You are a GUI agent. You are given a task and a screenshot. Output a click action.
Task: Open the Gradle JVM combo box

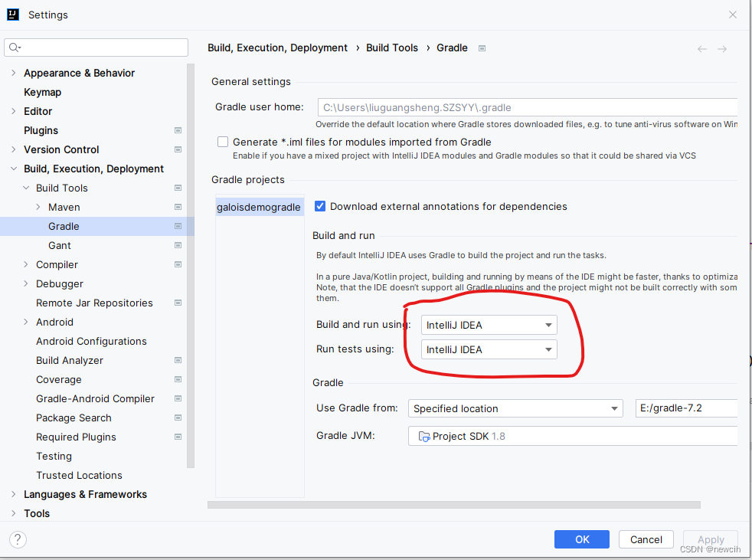click(573, 436)
